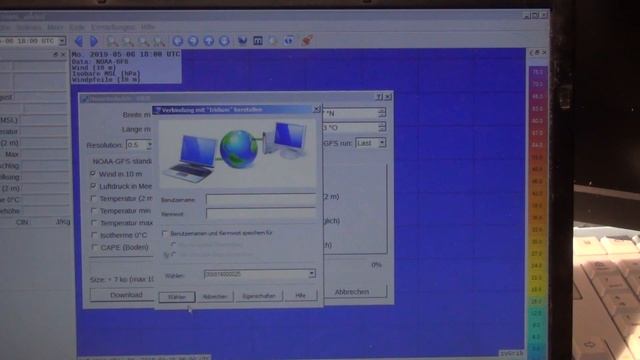
Task: Click the °N latitude spinner arrows
Action: (x=382, y=113)
